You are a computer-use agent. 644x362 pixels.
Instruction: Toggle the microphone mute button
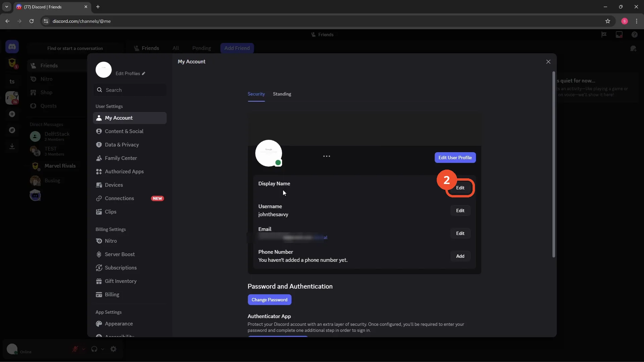click(x=75, y=349)
